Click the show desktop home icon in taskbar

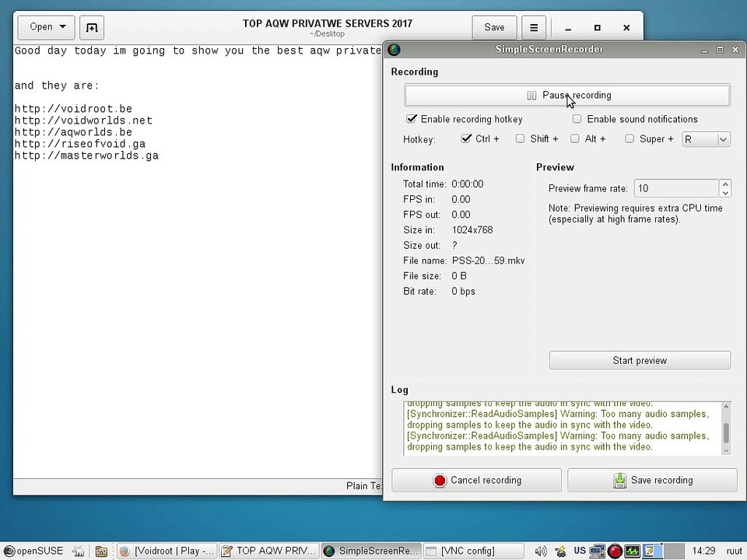click(x=79, y=551)
